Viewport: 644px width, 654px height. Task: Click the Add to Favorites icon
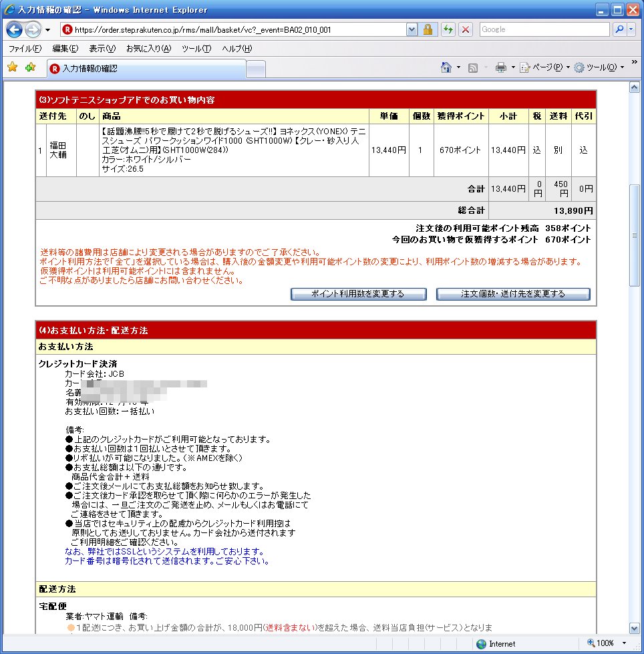coord(30,67)
